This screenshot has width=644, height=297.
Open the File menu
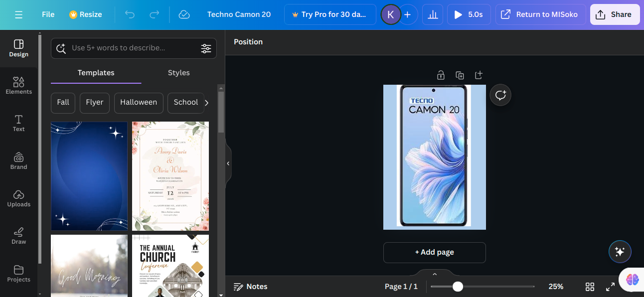point(48,14)
